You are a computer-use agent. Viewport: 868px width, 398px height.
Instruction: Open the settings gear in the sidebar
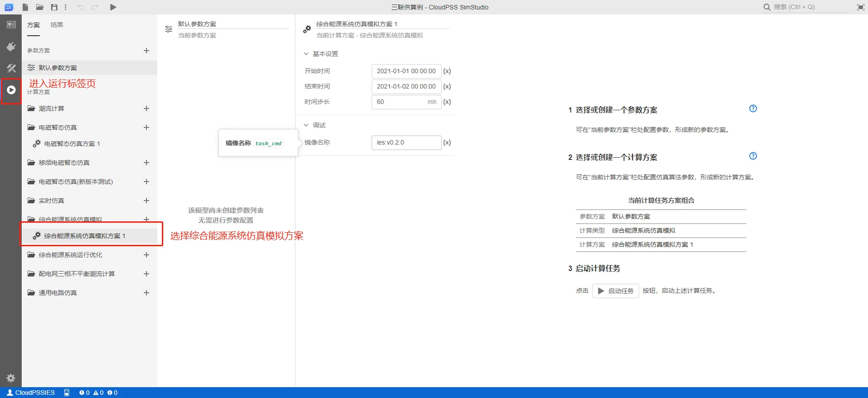click(11, 378)
